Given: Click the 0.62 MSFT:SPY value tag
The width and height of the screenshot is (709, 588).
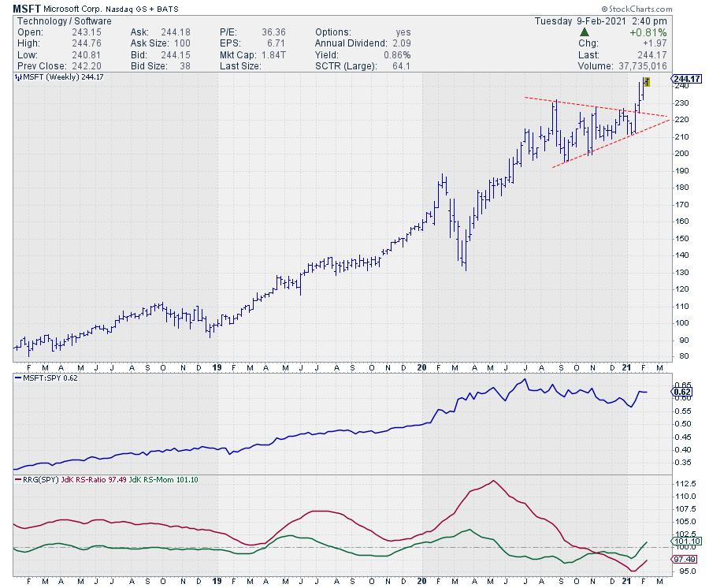Looking at the screenshot, I should click(x=682, y=391).
